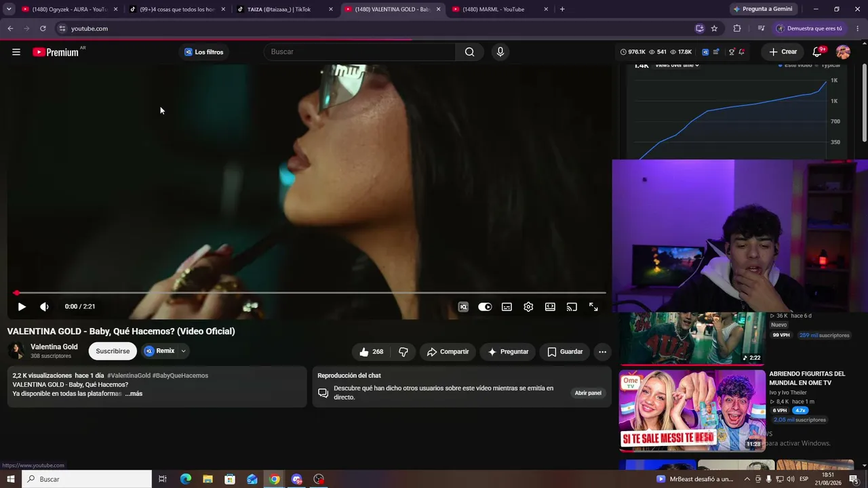Open the account avatar menu

843,52
